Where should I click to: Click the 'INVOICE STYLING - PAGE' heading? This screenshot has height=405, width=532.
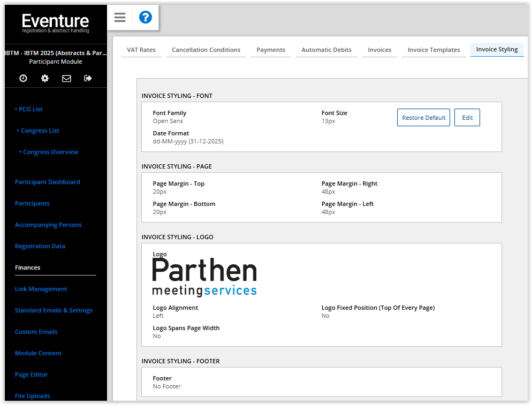(x=177, y=166)
